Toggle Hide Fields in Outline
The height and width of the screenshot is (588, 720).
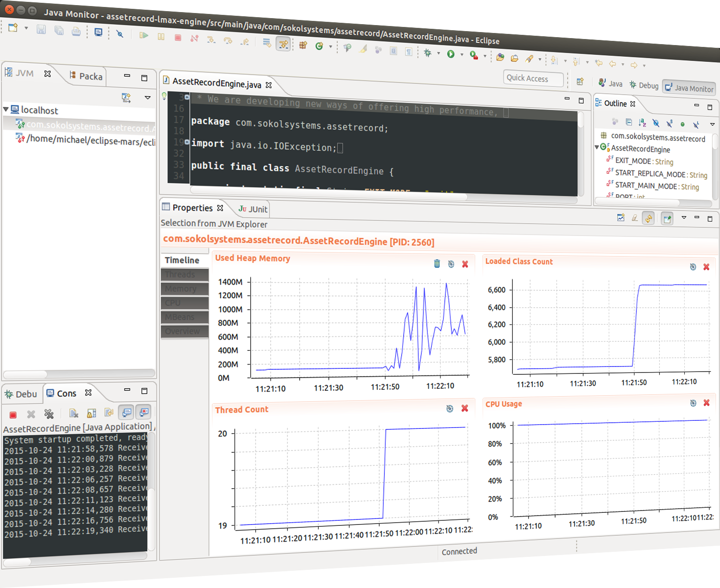point(655,123)
